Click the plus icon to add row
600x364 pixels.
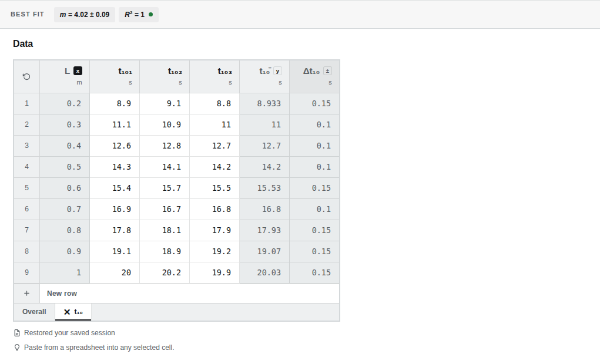click(x=26, y=294)
